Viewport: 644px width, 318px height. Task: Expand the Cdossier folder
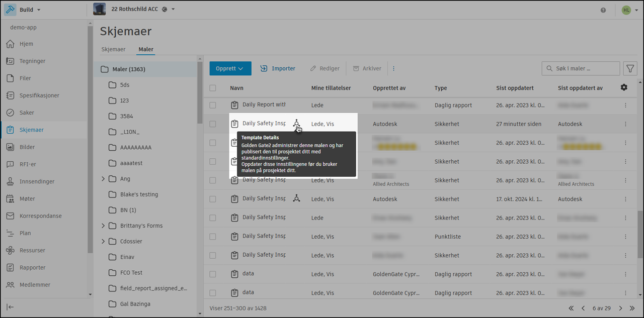click(103, 241)
